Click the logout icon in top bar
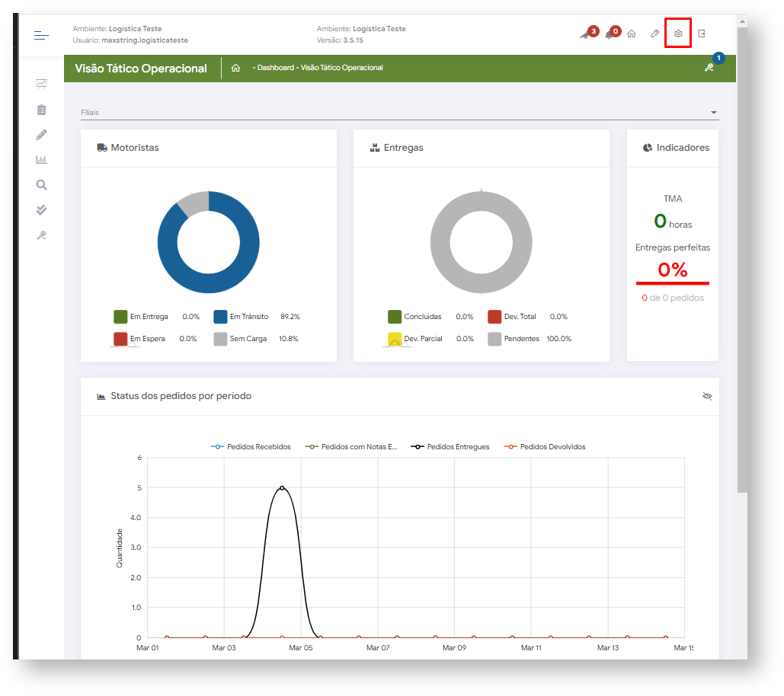 point(702,34)
